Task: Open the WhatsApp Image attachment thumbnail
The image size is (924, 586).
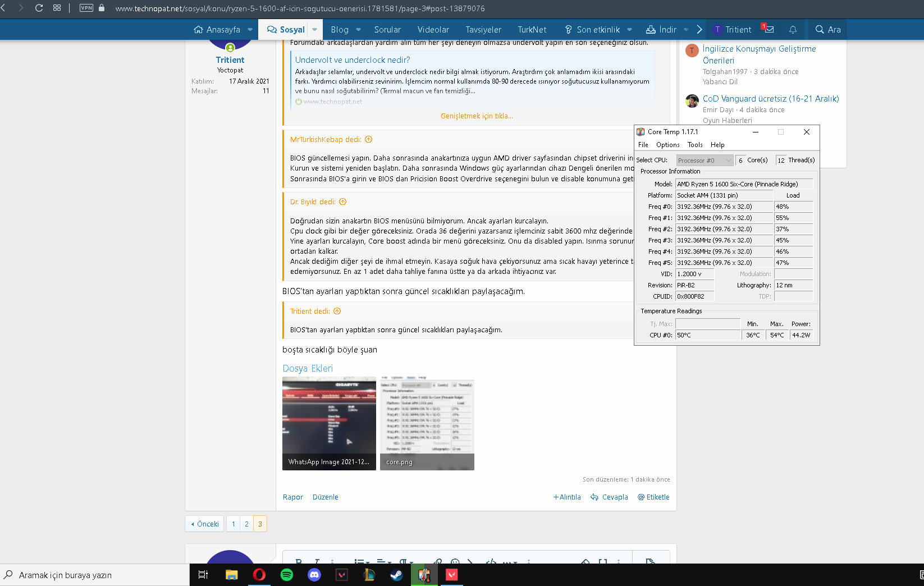Action: coord(329,424)
